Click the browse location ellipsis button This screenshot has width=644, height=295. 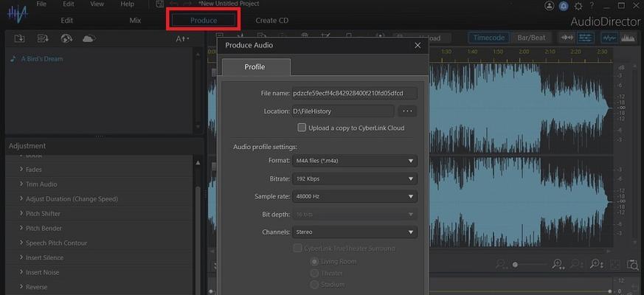click(x=407, y=111)
